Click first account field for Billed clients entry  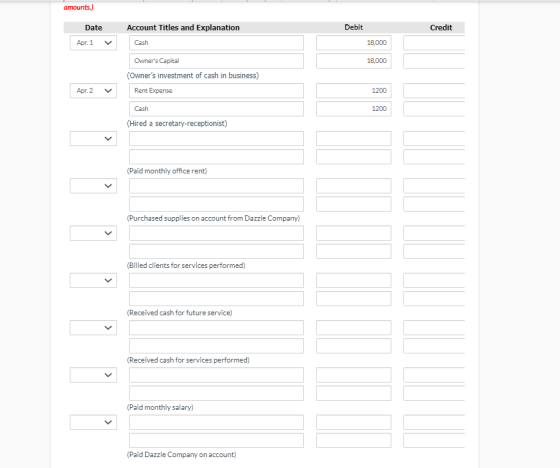pos(216,233)
